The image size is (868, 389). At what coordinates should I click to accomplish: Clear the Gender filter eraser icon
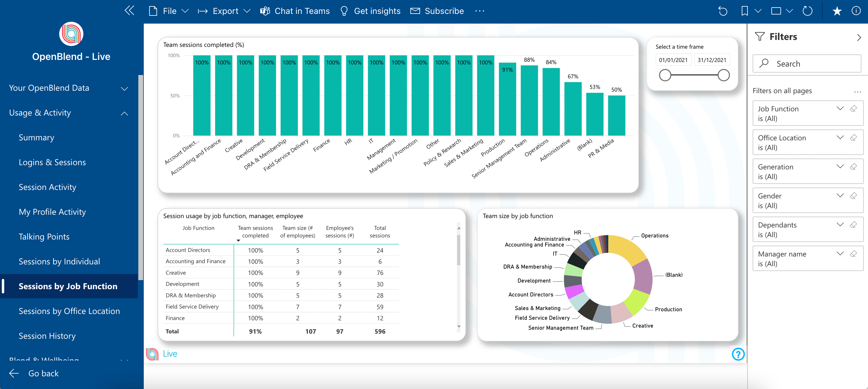tap(854, 196)
